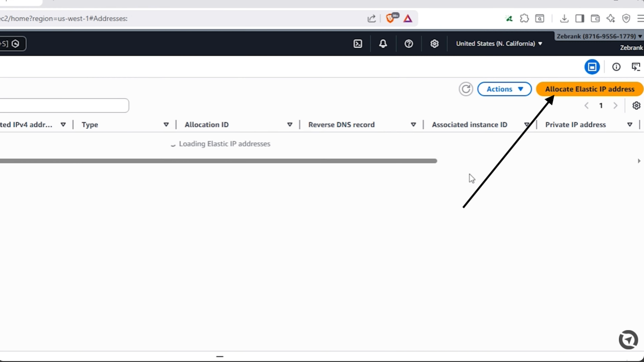The image size is (644, 362).
Task: Refresh the Elastic IP addresses list
Action: coord(466,89)
